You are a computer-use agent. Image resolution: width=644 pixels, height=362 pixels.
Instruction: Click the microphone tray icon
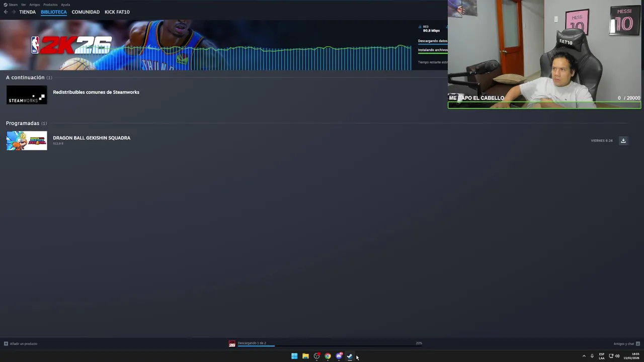point(592,356)
